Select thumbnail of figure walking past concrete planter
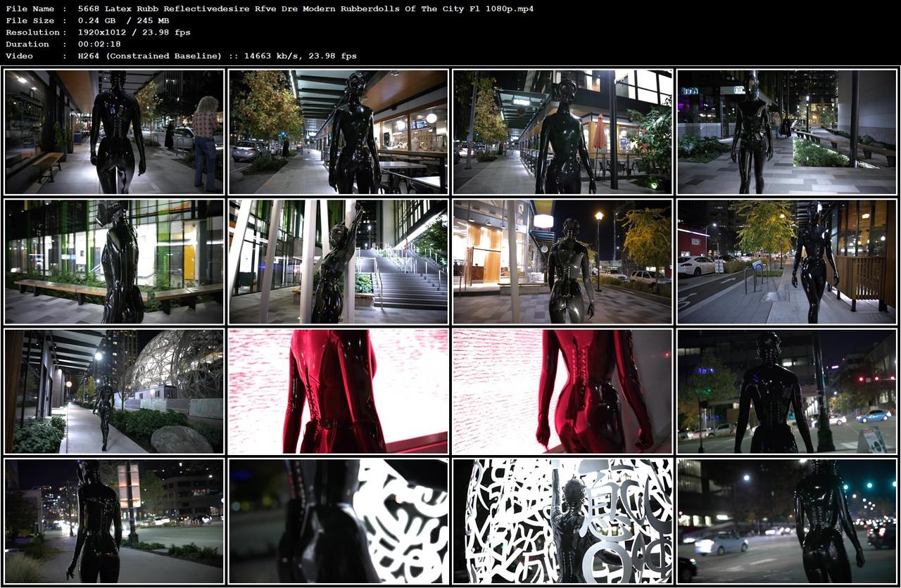 coord(787,132)
